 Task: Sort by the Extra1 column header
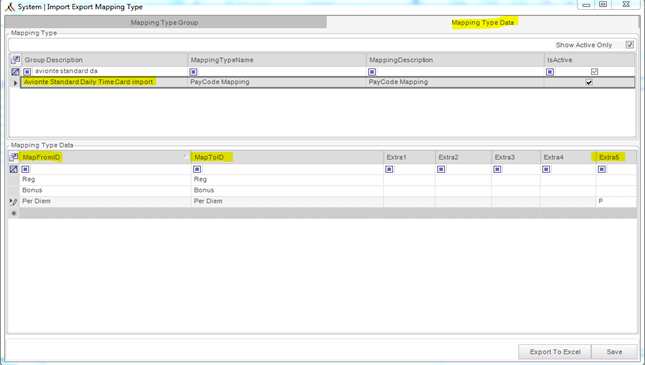point(409,157)
